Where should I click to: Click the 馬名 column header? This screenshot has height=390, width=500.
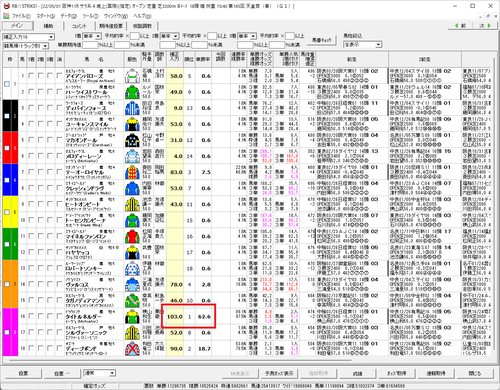94,59
